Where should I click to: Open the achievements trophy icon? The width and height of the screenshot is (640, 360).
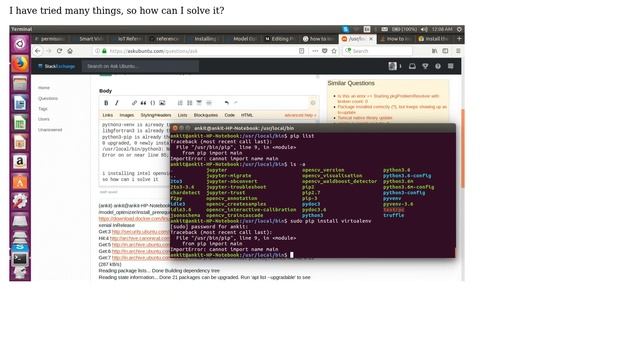pyautogui.click(x=425, y=66)
